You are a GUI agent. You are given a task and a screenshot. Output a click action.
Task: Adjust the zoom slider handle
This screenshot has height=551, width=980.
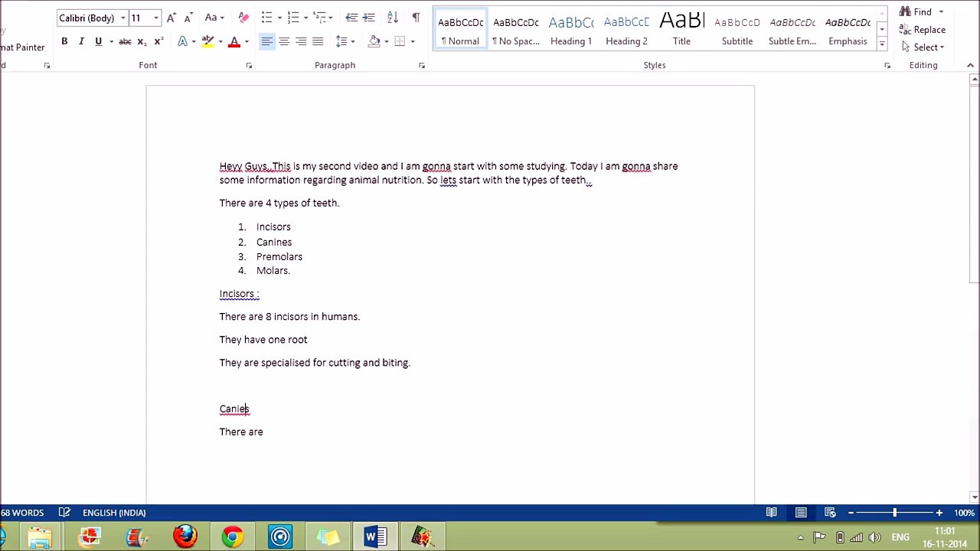tap(894, 513)
